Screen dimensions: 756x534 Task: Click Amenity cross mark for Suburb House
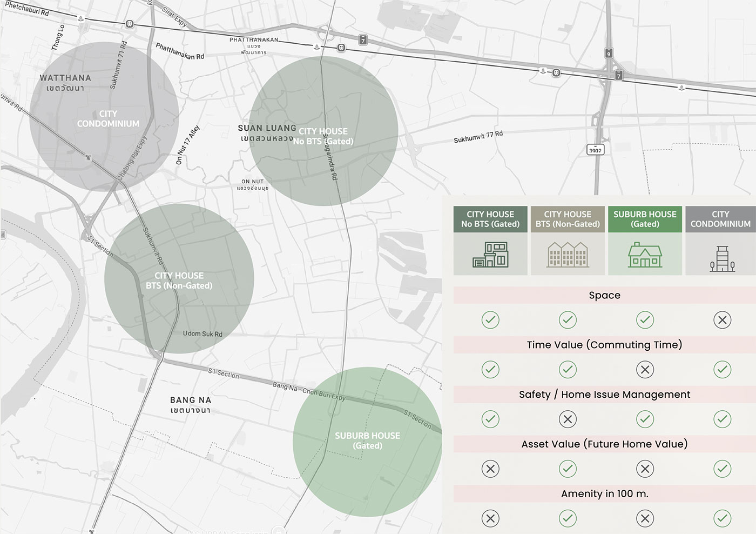click(x=645, y=519)
